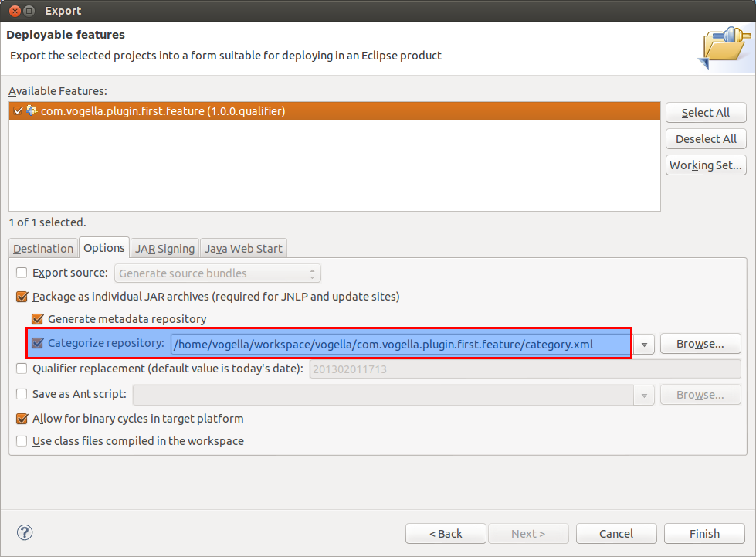
Task: Click the Qualifier replacement date field
Action: (524, 369)
